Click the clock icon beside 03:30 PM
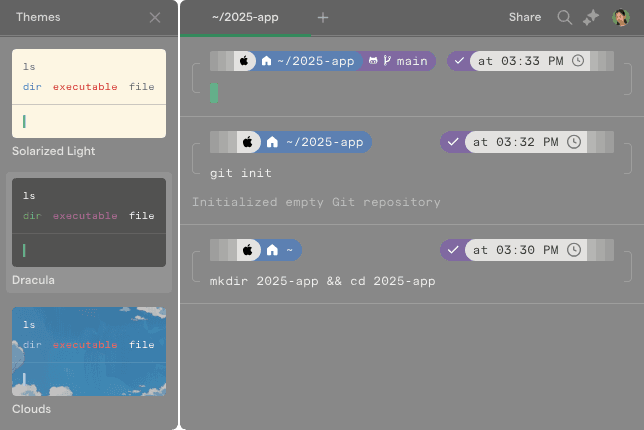The height and width of the screenshot is (430, 644). tap(574, 250)
